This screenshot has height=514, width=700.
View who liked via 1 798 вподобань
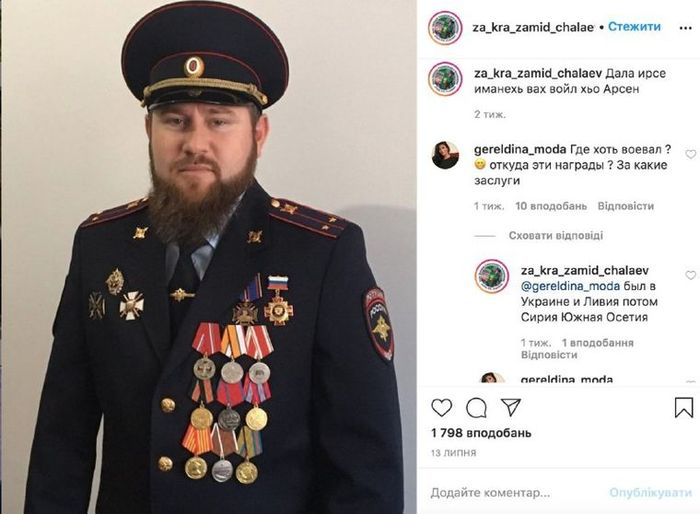point(481,433)
